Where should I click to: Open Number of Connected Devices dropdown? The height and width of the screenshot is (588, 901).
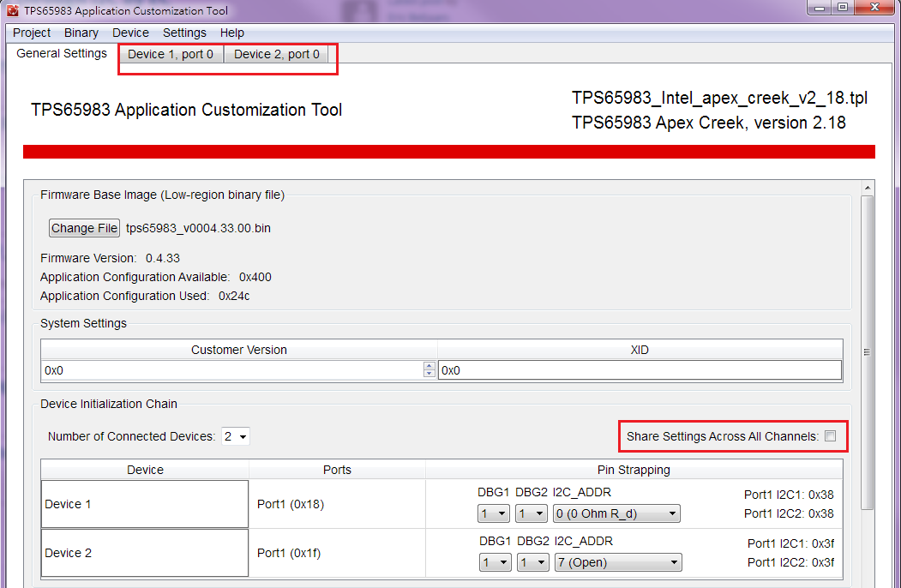tap(236, 437)
